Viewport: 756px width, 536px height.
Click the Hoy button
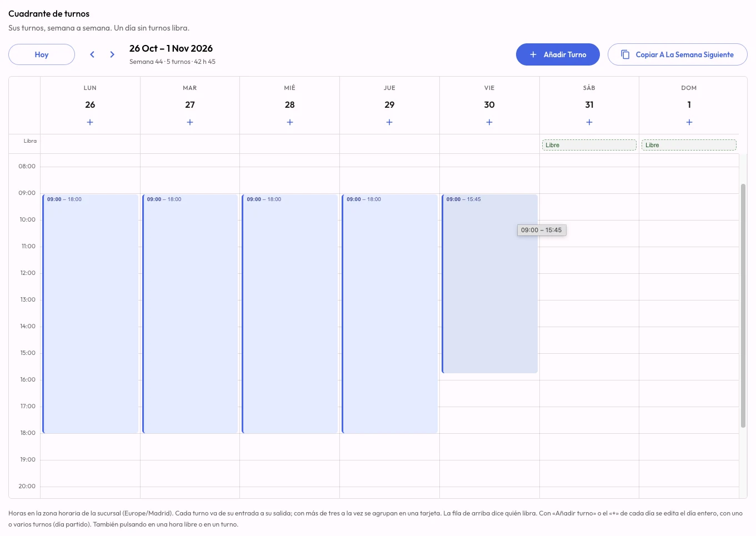42,54
